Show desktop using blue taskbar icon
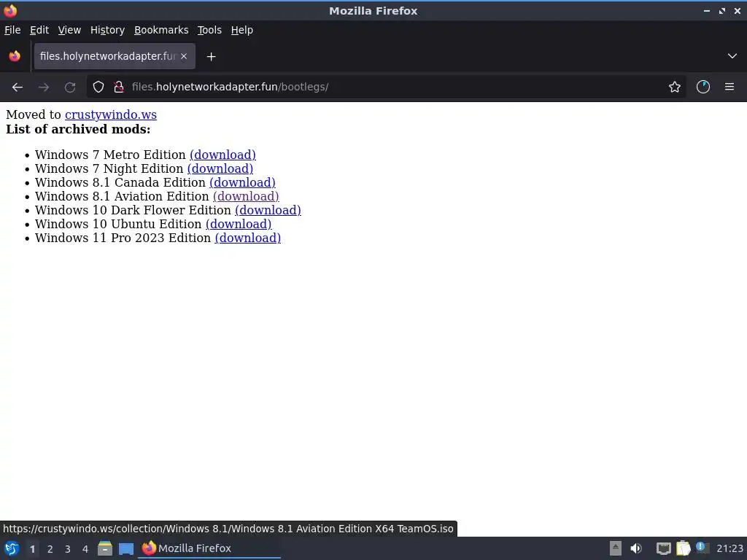 126,548
